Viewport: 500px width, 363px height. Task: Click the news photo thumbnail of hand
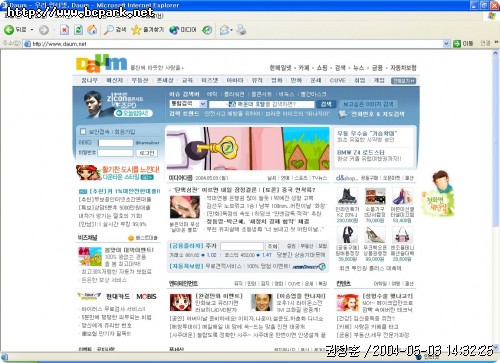coord(184,207)
